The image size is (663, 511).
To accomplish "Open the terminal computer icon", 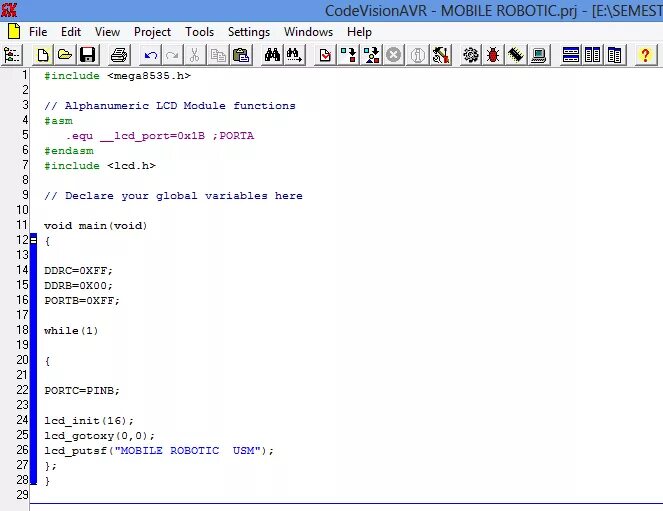I will click(x=539, y=55).
